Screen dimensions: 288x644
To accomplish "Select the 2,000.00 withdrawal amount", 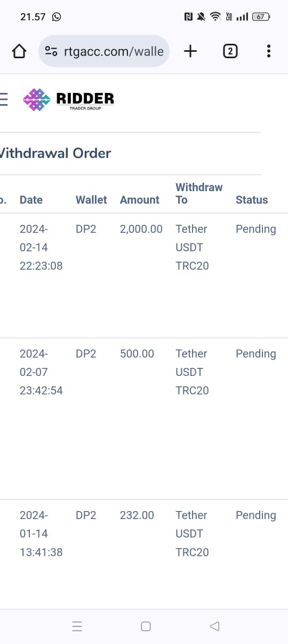I will [x=141, y=229].
